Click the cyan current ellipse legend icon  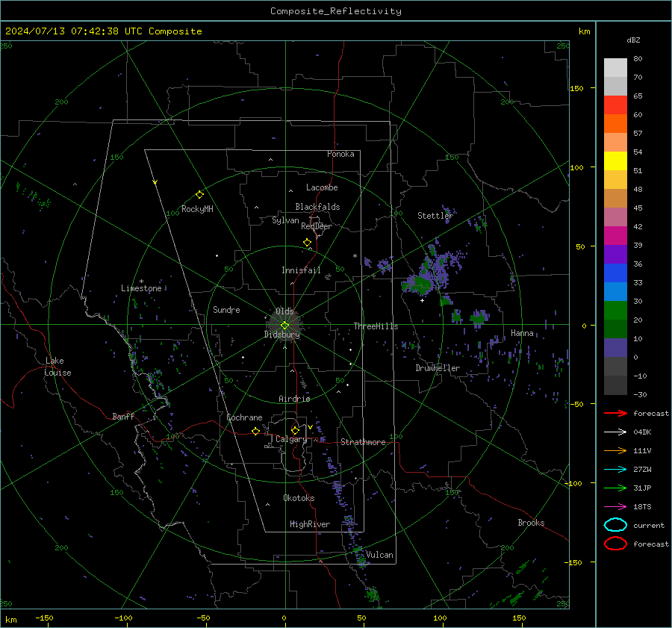615,525
